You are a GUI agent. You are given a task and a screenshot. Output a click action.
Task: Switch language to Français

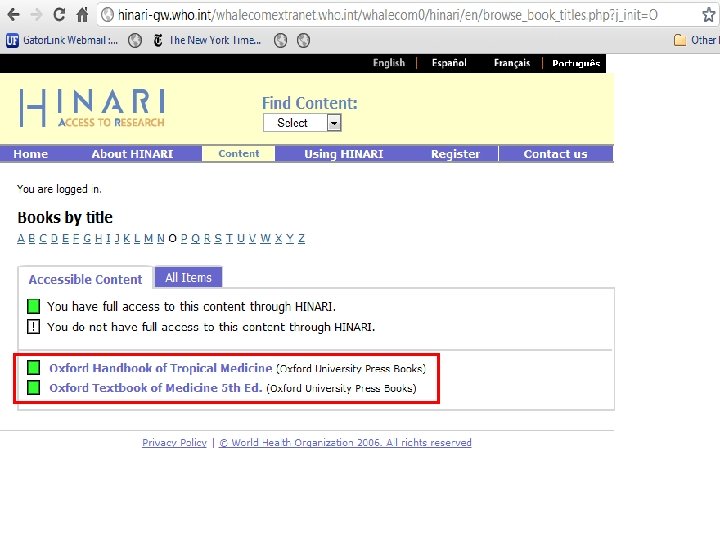512,63
